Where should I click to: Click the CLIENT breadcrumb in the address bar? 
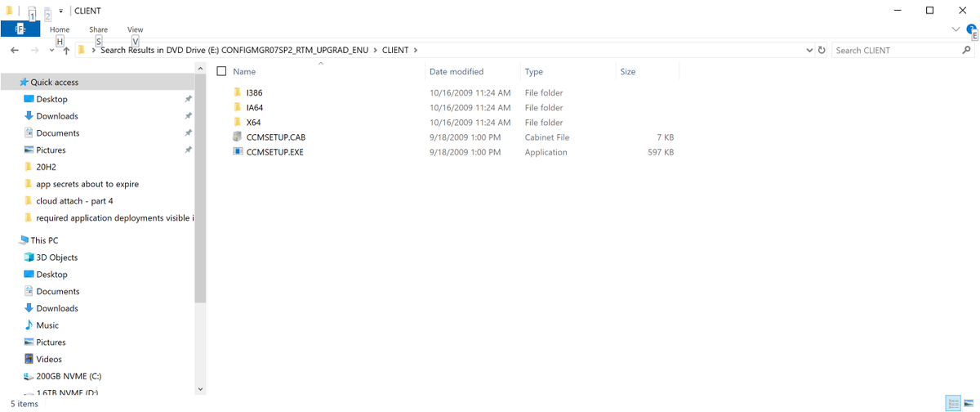(x=397, y=50)
